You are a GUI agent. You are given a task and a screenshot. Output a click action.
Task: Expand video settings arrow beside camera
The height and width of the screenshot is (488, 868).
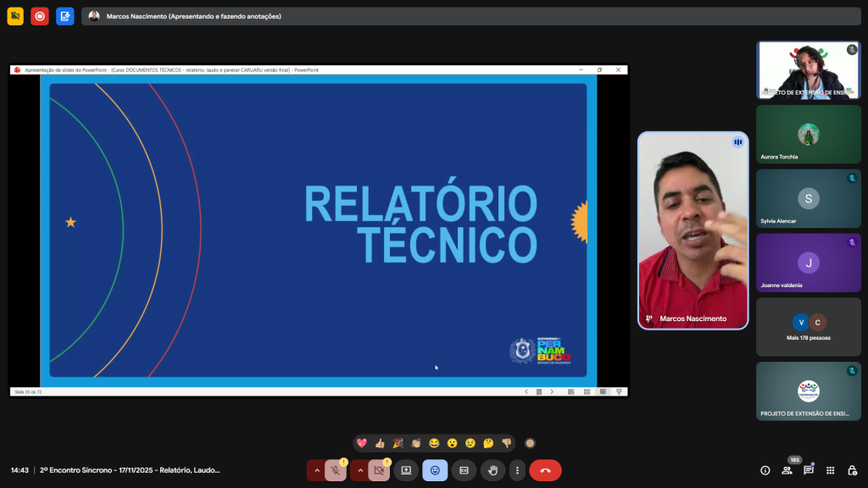click(360, 470)
